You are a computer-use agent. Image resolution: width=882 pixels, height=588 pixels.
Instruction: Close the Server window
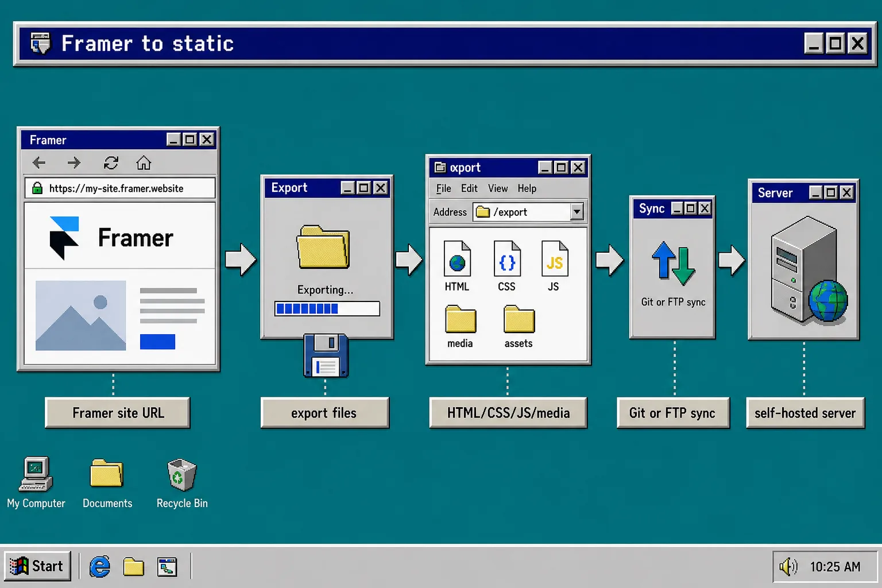(846, 192)
